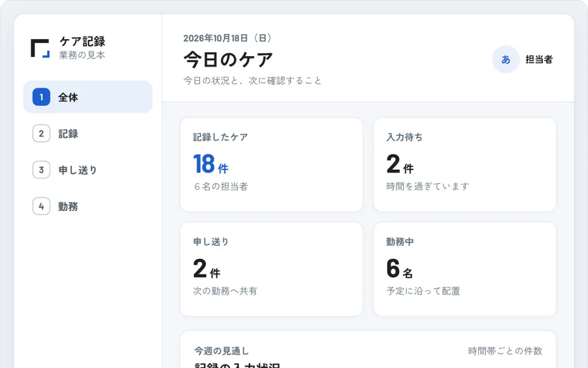588x368 pixels.
Task: Click the 今日のケア page heading
Action: tap(228, 59)
